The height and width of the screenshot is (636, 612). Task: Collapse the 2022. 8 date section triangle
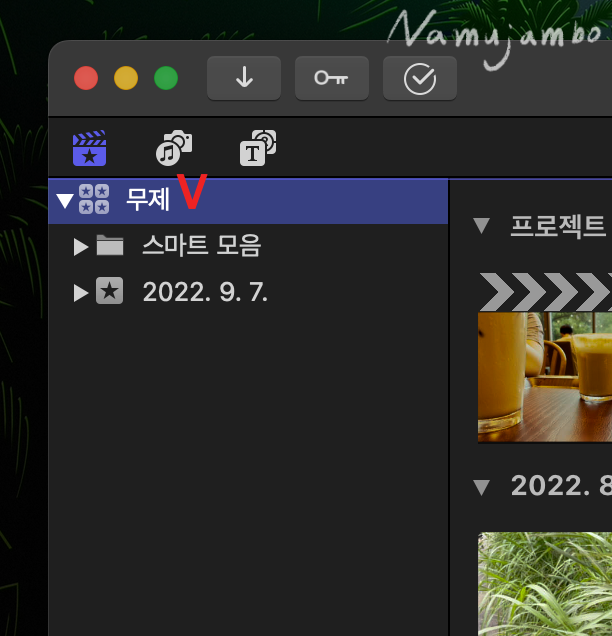click(481, 487)
